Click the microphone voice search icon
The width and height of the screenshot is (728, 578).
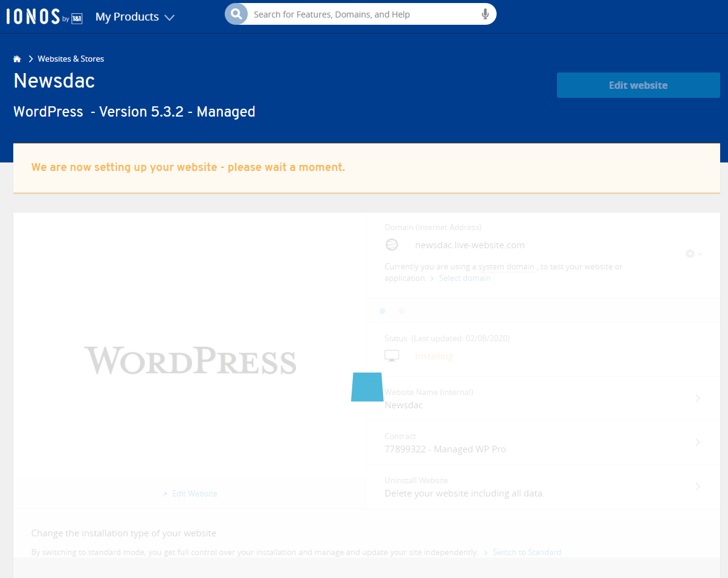[x=485, y=14]
